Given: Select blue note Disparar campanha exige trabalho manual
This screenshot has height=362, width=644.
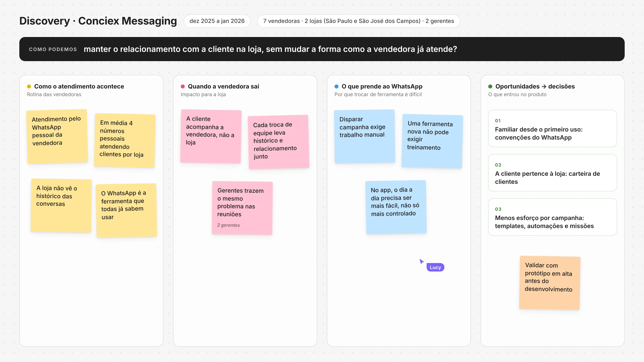Looking at the screenshot, I should pos(364,136).
